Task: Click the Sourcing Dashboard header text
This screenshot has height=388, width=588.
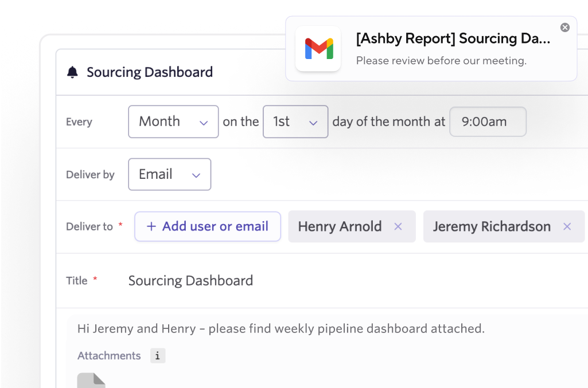Action: pyautogui.click(x=150, y=72)
